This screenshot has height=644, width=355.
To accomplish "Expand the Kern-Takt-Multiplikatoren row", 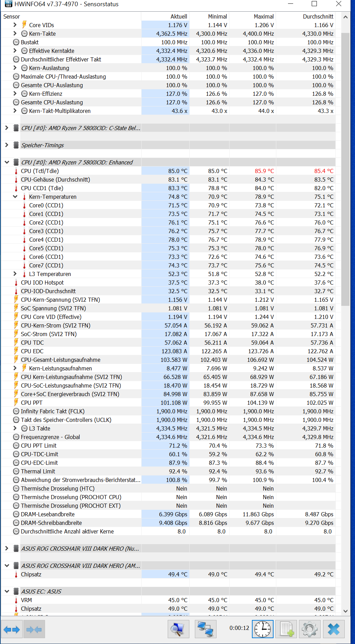I will click(15, 111).
